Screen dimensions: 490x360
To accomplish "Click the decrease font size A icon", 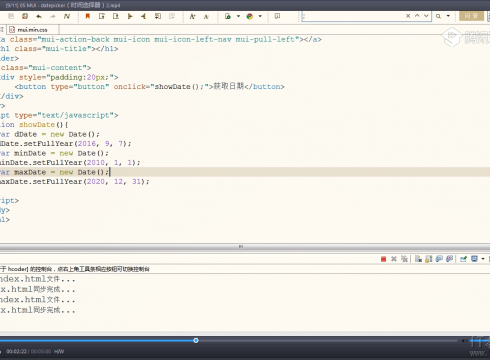I will pyautogui.click(x=206, y=16).
